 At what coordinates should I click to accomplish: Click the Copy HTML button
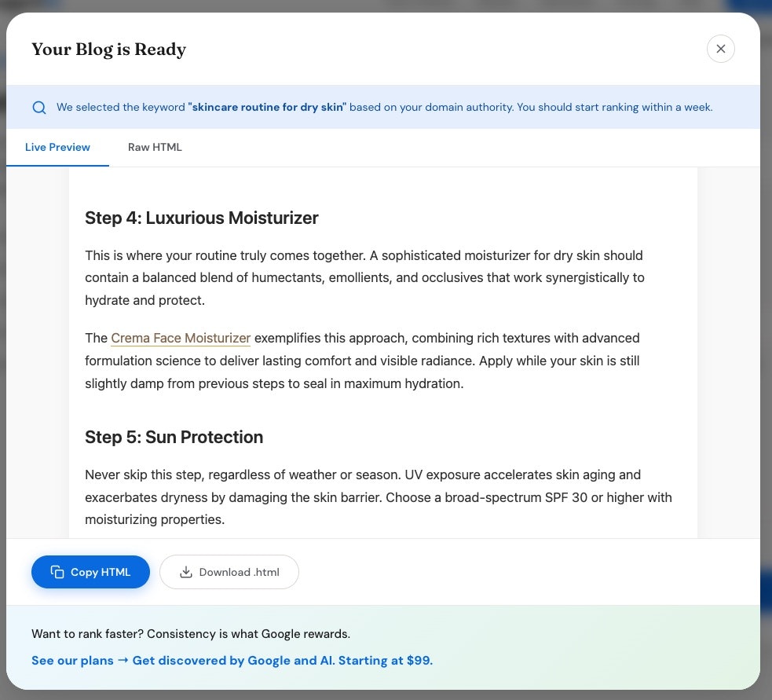pos(90,572)
